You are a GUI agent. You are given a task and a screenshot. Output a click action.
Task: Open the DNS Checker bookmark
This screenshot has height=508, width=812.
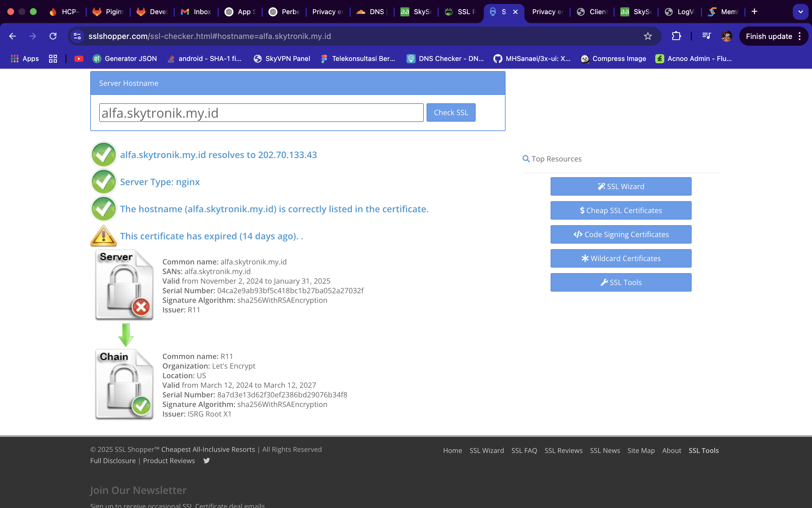445,59
